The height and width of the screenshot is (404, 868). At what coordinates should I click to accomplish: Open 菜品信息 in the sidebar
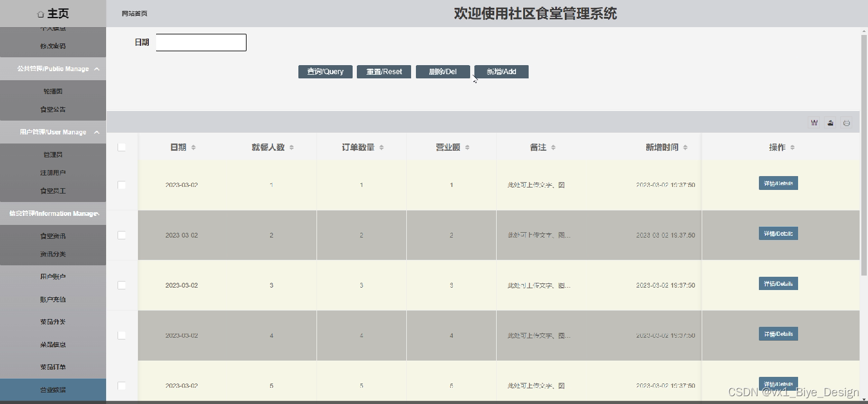53,345
